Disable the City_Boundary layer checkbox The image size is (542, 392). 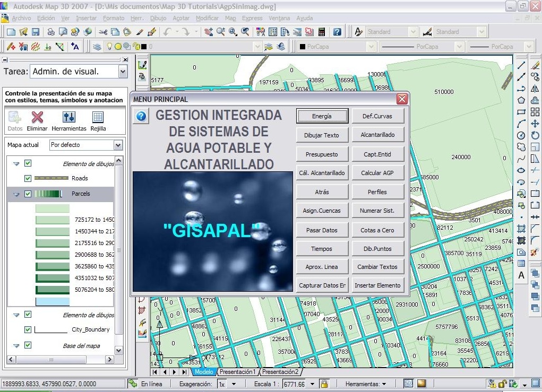(x=28, y=329)
